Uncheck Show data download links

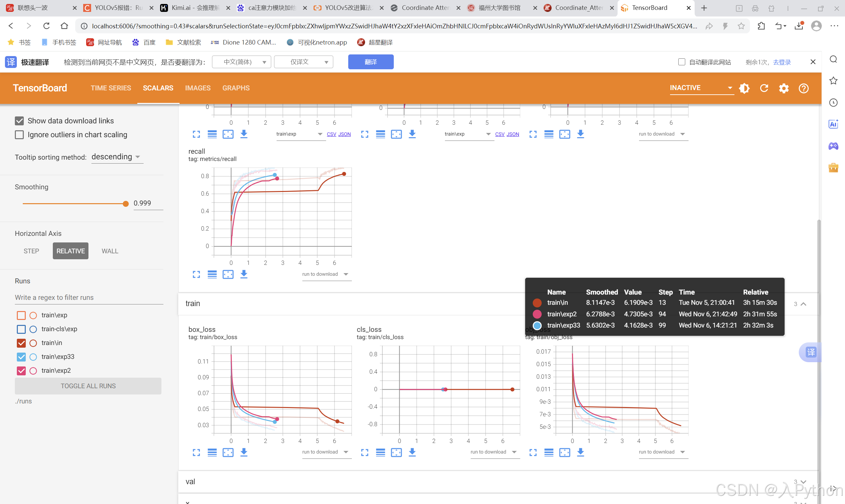[x=19, y=121]
